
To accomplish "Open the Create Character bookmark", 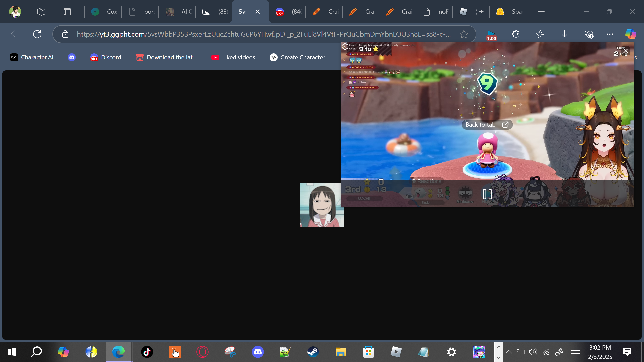I will (298, 57).
